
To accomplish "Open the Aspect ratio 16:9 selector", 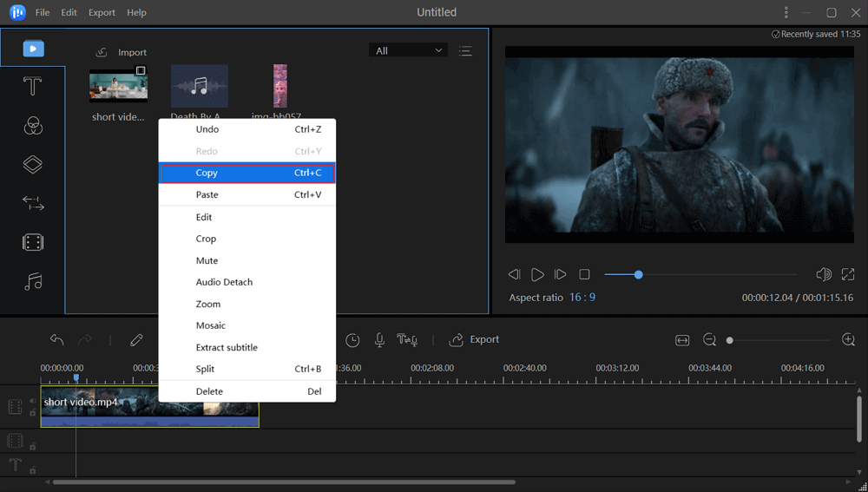I will (582, 298).
